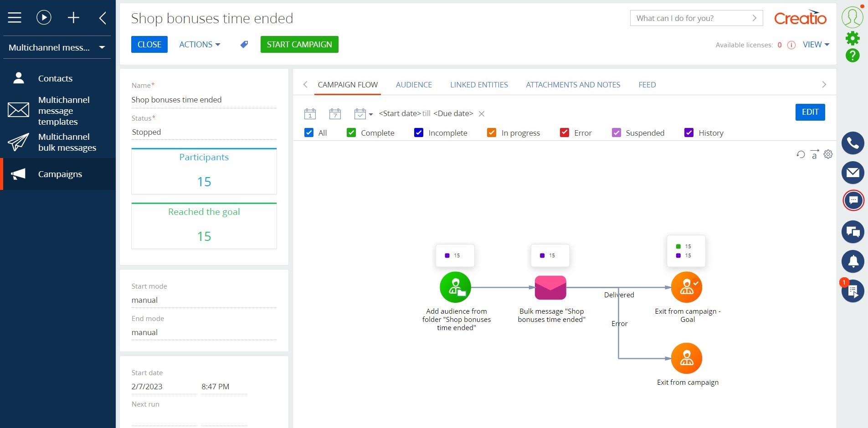Click the Campaigns sidebar icon
Screen dimensions: 868x428
[x=18, y=173]
